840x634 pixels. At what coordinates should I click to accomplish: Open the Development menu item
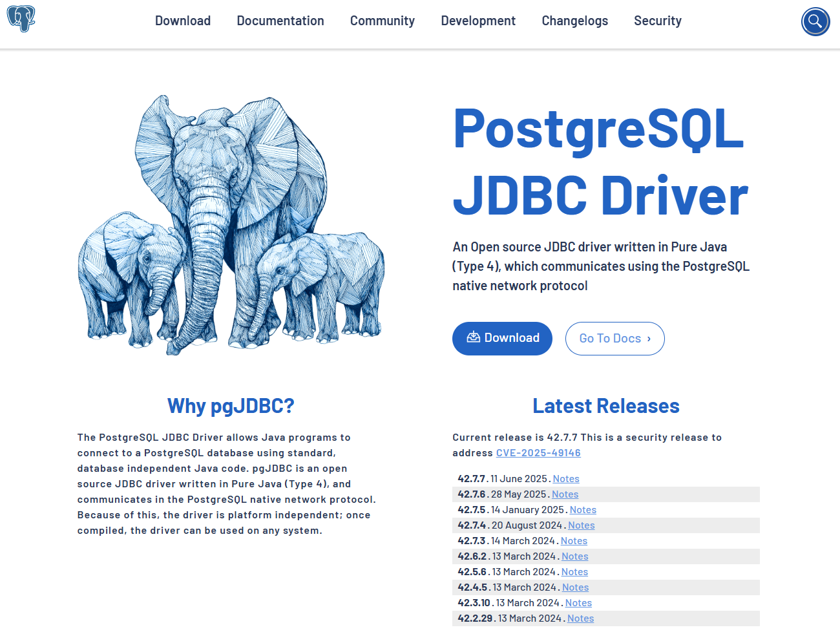pos(478,21)
